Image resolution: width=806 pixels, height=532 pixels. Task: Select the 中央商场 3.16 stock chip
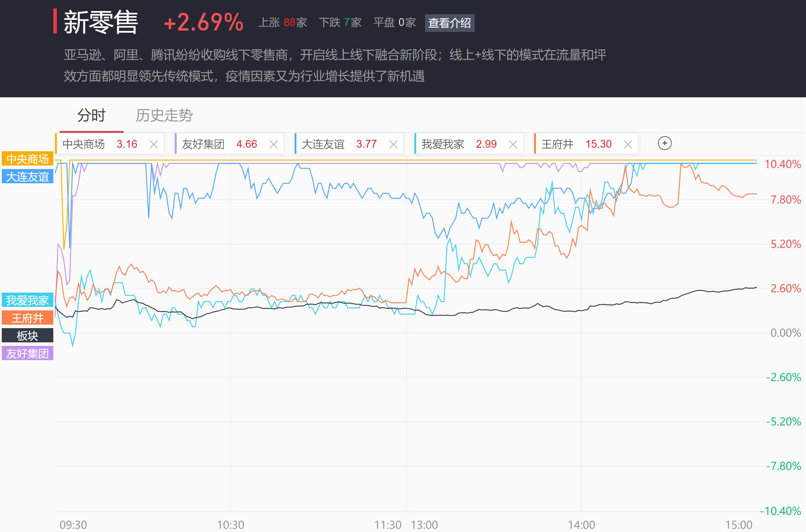click(x=100, y=144)
